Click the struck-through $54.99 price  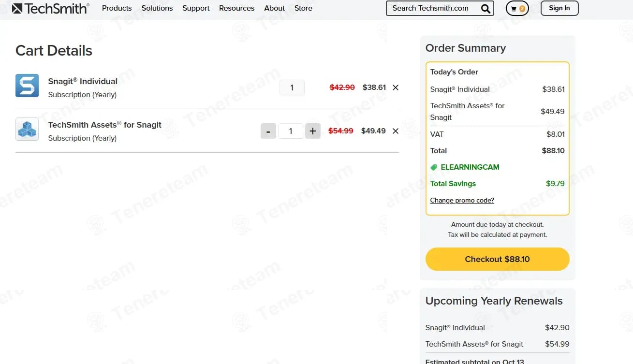point(341,131)
